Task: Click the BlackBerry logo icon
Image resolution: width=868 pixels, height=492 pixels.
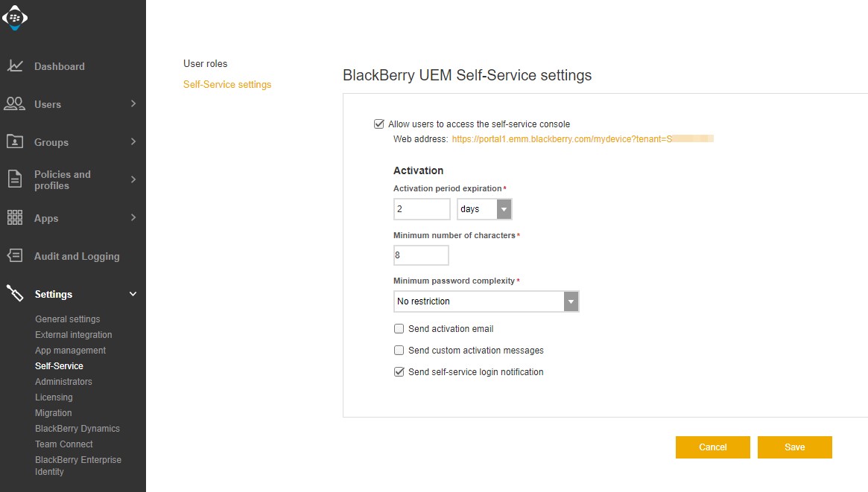Action: pos(15,18)
